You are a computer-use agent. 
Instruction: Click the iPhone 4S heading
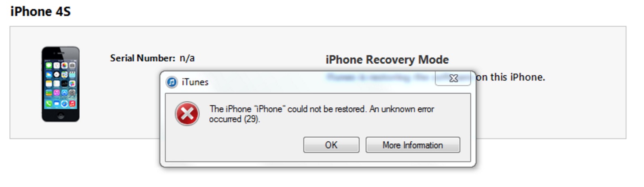[x=40, y=11]
